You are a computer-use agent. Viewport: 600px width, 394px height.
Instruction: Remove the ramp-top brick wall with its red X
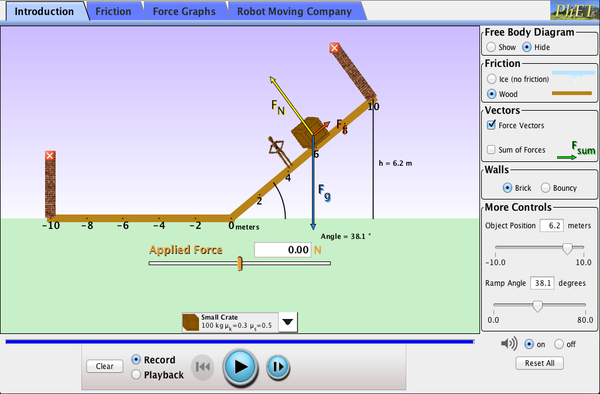[334, 48]
